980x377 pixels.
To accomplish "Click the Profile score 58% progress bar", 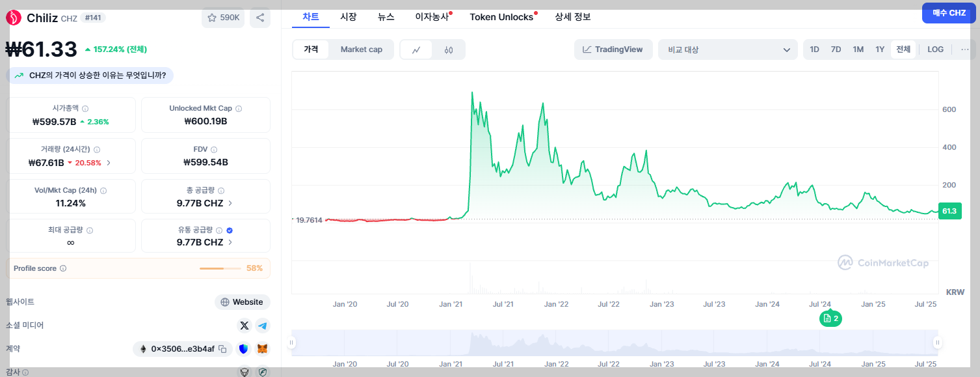I will point(220,268).
